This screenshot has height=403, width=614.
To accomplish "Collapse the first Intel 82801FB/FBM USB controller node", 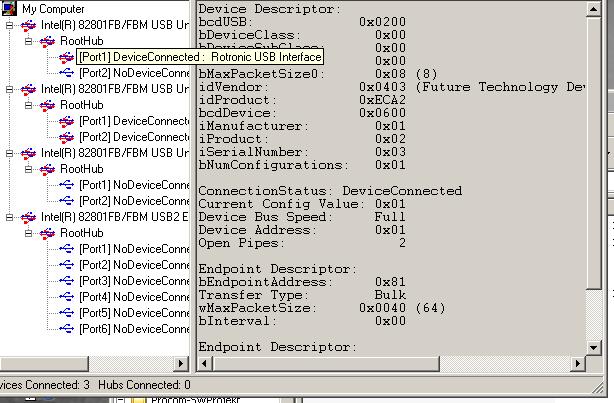I will (x=10, y=25).
